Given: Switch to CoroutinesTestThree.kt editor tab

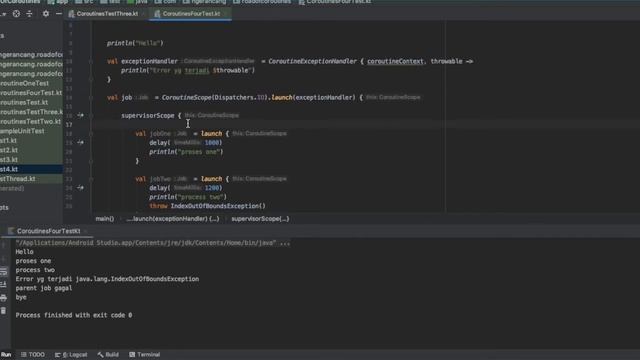Looking at the screenshot, I should (x=107, y=14).
